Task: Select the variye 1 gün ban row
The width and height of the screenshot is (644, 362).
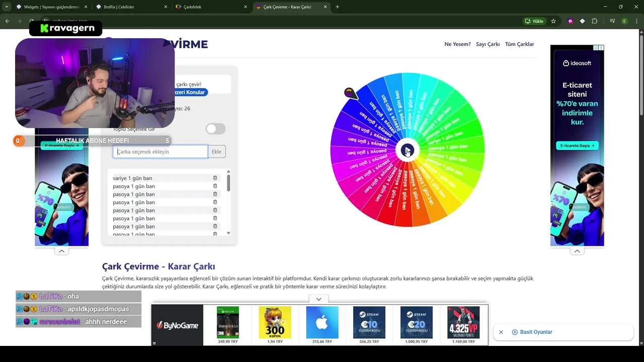Action: pos(165,178)
